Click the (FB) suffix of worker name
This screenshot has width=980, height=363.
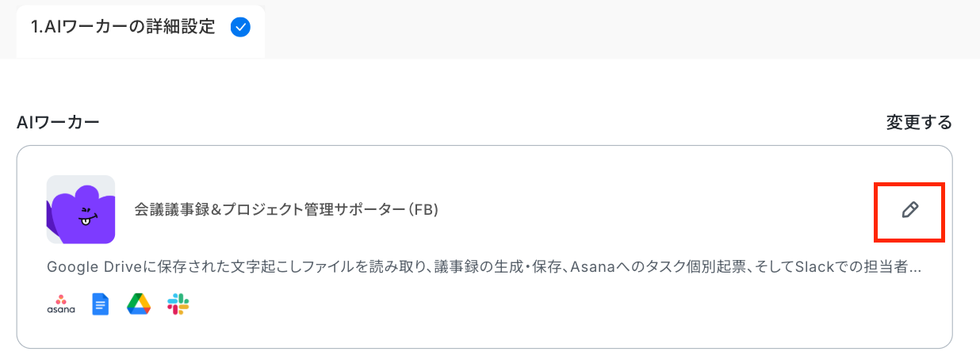424,210
